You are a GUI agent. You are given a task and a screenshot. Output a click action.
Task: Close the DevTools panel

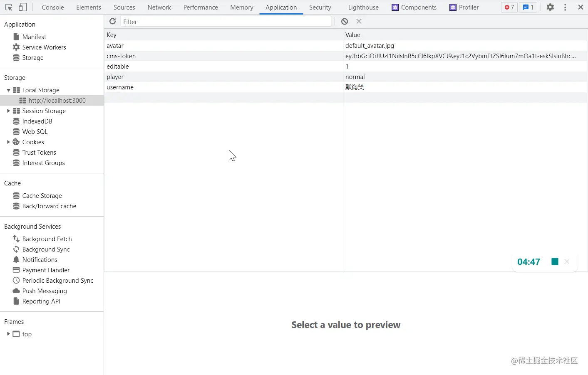pyautogui.click(x=581, y=7)
